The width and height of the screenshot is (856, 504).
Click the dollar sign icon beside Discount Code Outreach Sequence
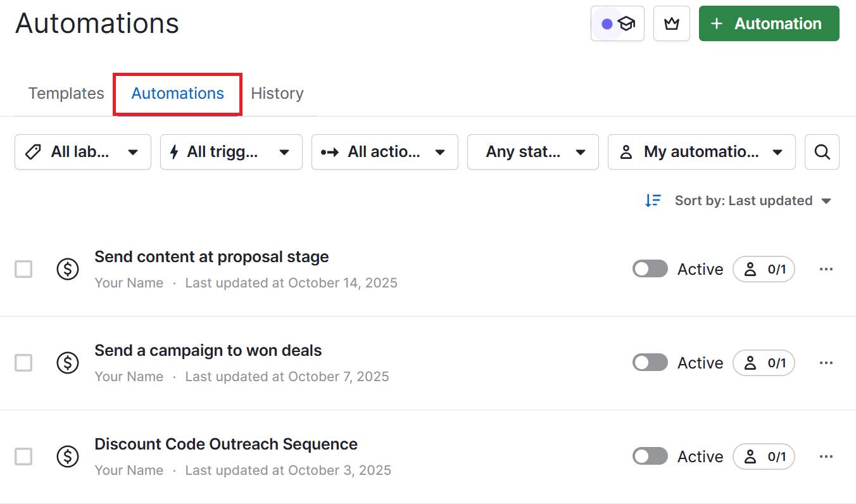[68, 457]
